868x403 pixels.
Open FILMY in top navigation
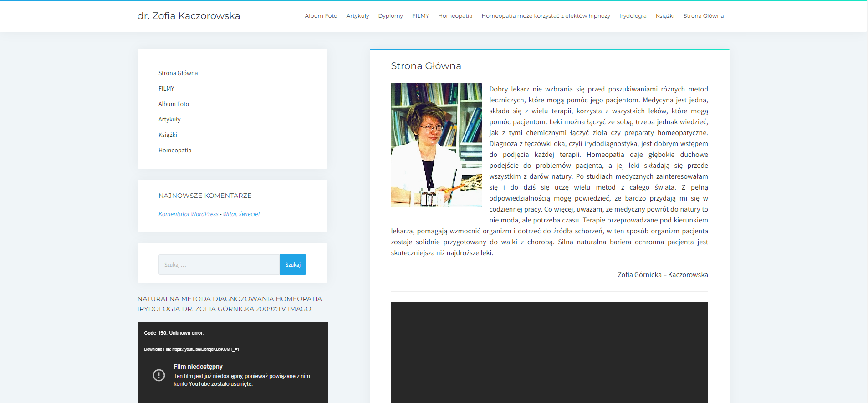coord(420,16)
